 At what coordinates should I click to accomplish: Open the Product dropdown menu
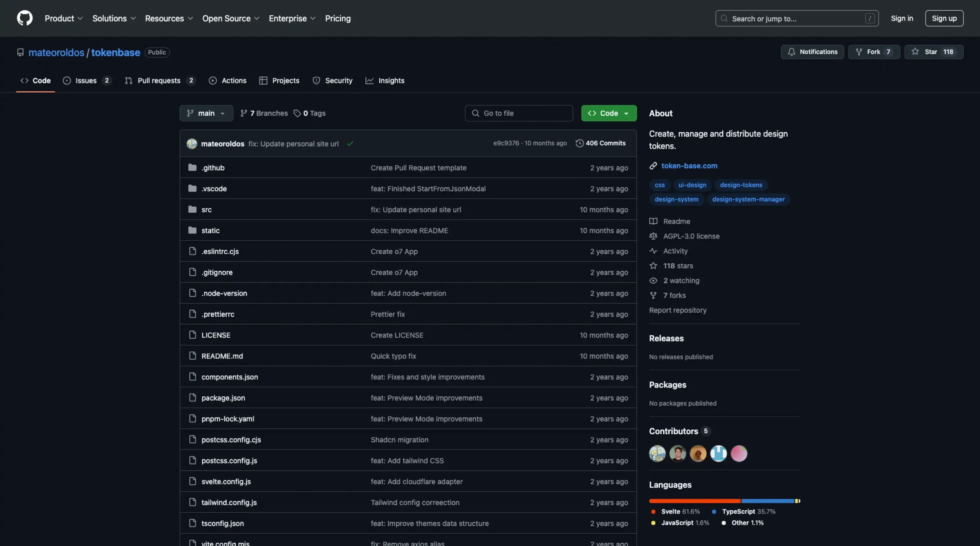(64, 18)
